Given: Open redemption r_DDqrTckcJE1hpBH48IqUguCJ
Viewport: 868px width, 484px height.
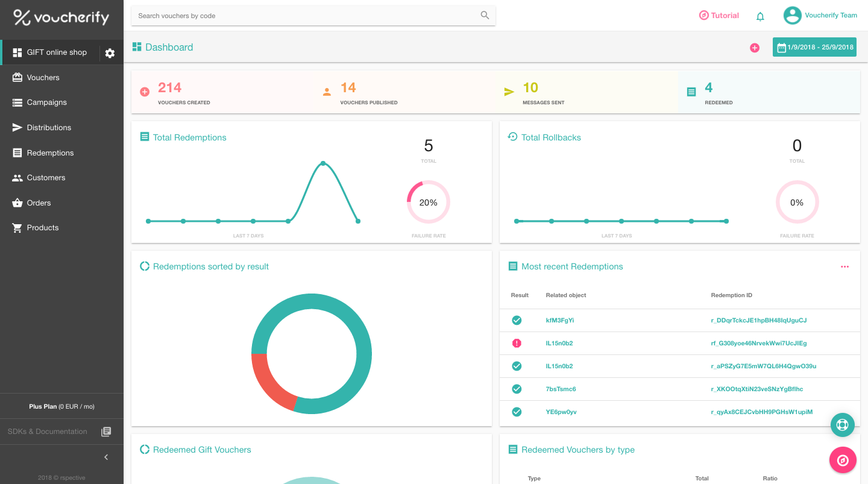Looking at the screenshot, I should pyautogui.click(x=759, y=321).
